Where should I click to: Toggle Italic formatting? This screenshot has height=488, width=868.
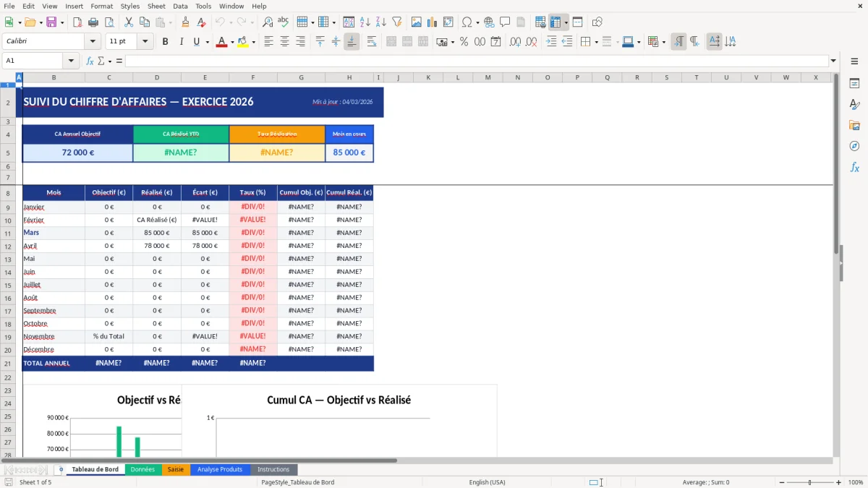[x=181, y=42]
